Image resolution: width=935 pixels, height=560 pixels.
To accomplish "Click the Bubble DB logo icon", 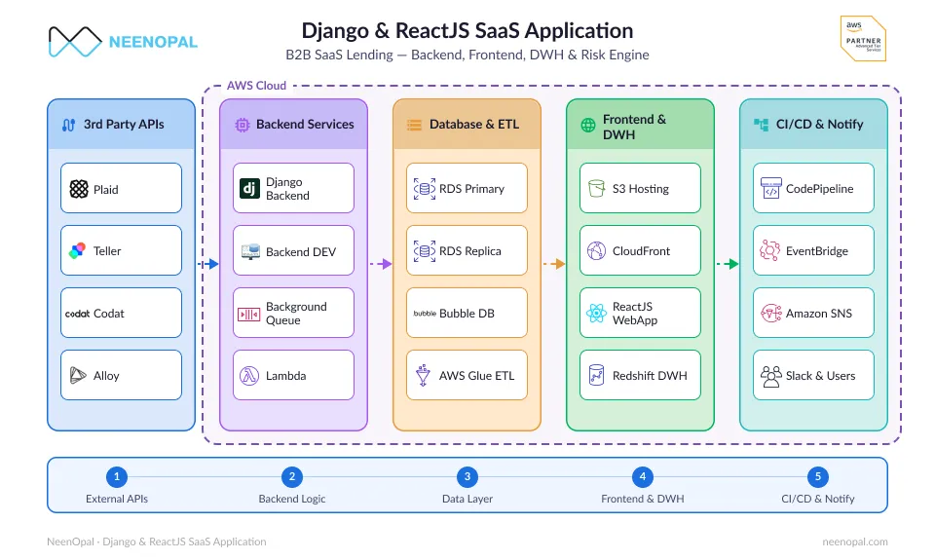I will (x=425, y=313).
